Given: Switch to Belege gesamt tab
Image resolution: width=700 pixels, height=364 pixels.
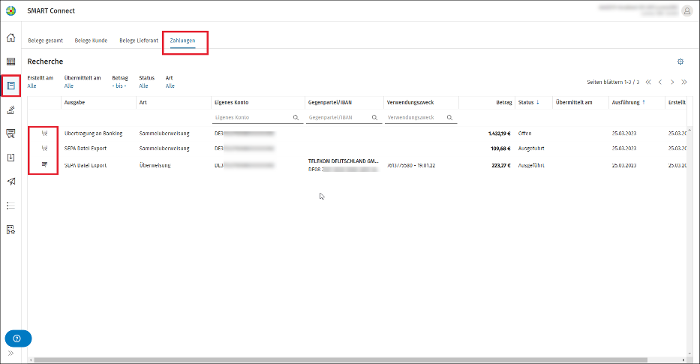Looking at the screenshot, I should coord(45,41).
